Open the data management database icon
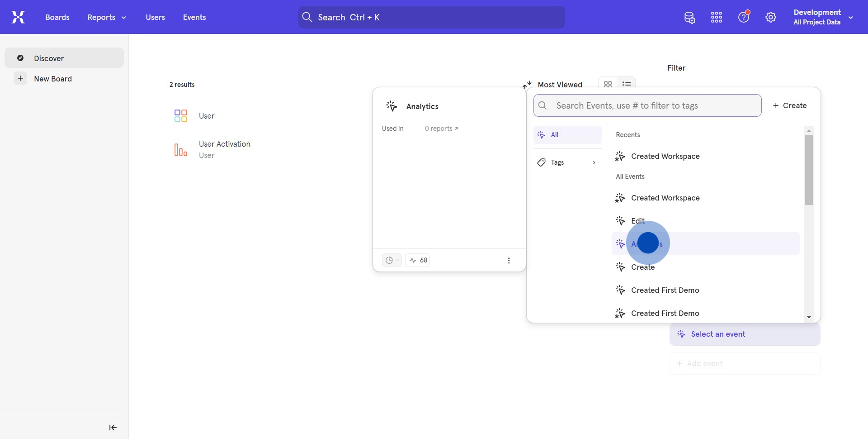 tap(689, 18)
